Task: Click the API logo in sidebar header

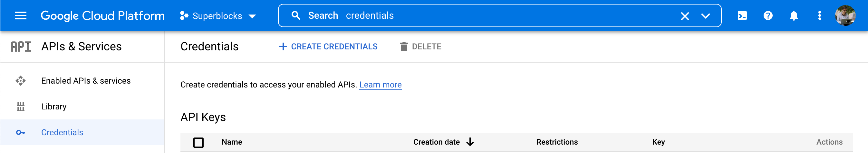Action: (x=21, y=46)
